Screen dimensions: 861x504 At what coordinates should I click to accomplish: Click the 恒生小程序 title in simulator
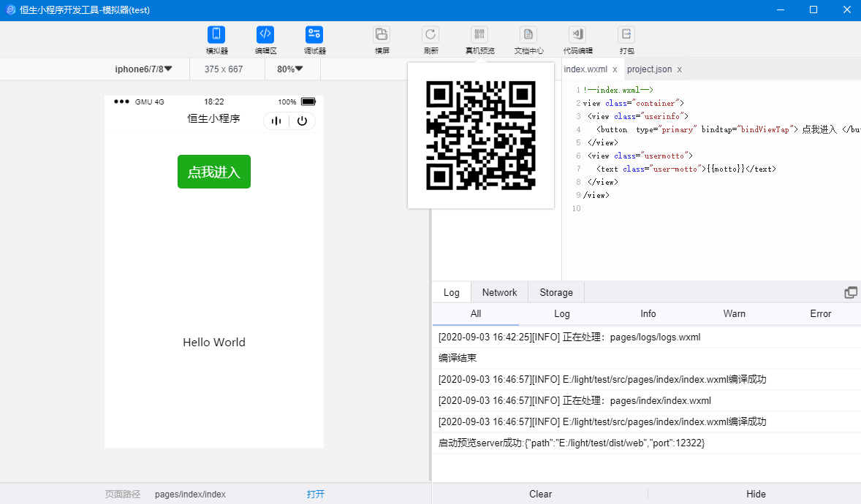(x=213, y=118)
